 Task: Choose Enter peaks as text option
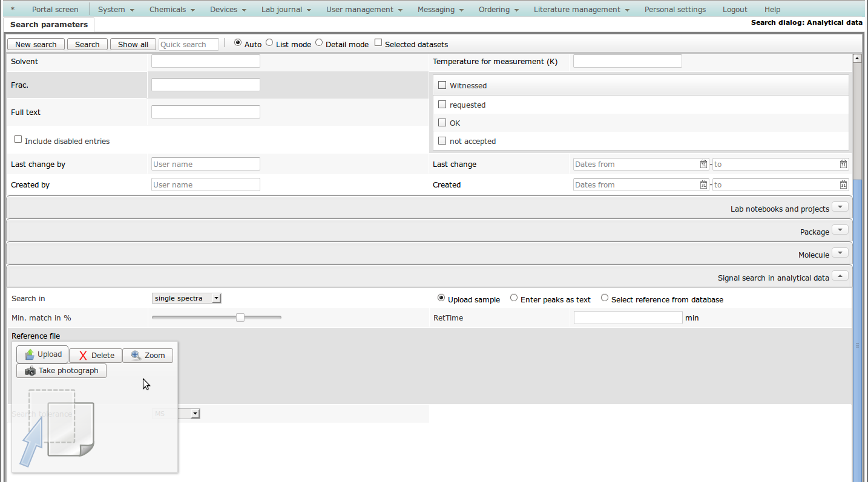(514, 298)
